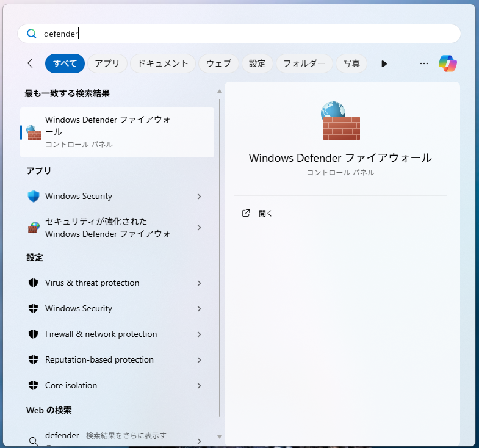
Task: Click the advanced security firewall app icon
Action: (34, 228)
